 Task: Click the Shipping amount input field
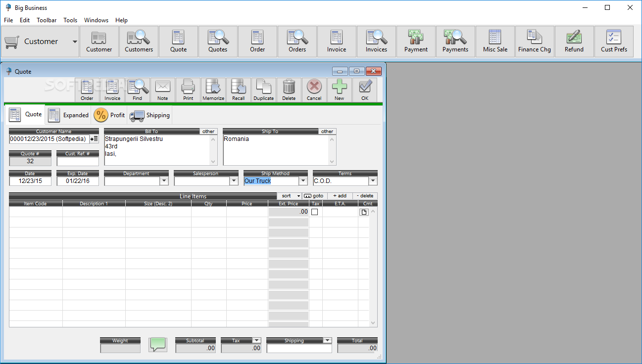coord(299,348)
